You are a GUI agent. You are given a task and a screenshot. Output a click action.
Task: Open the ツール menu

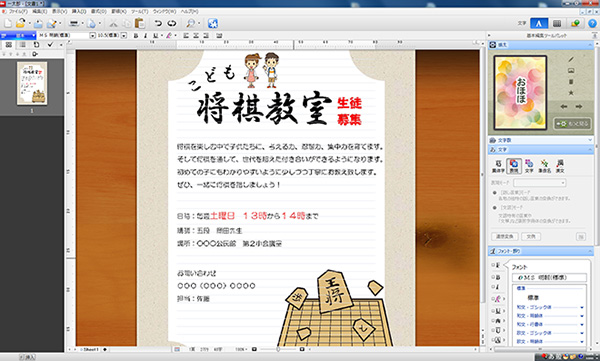click(140, 12)
